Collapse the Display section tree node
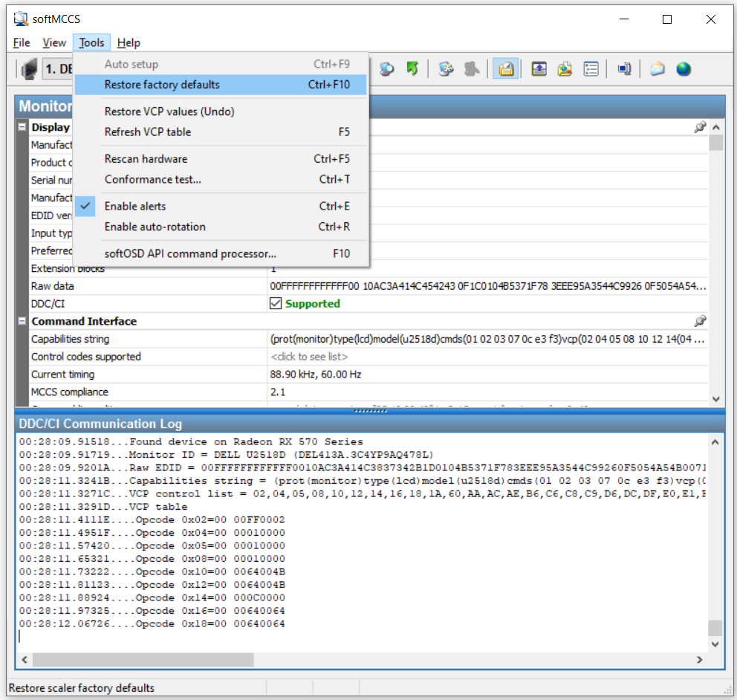 click(22, 127)
